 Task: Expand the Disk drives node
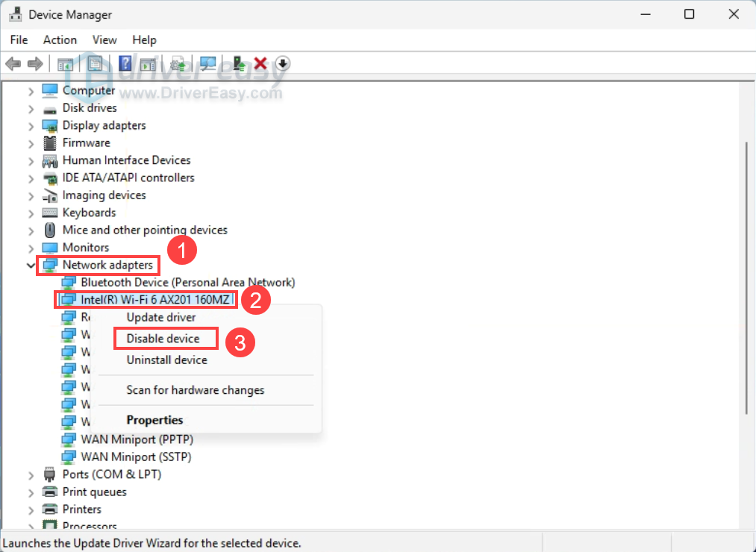(31, 109)
